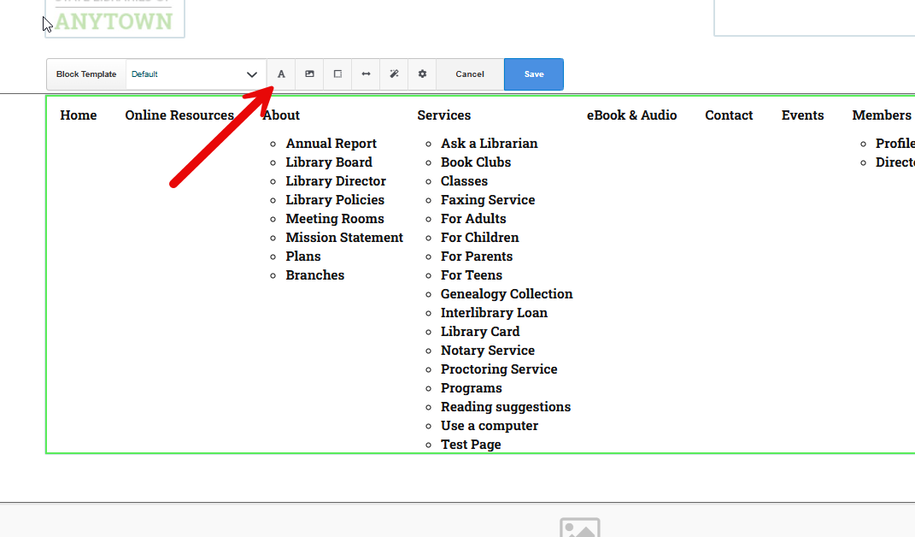Screen dimensions: 915x537
Task: Open the Online Resources menu item
Action: pos(179,115)
